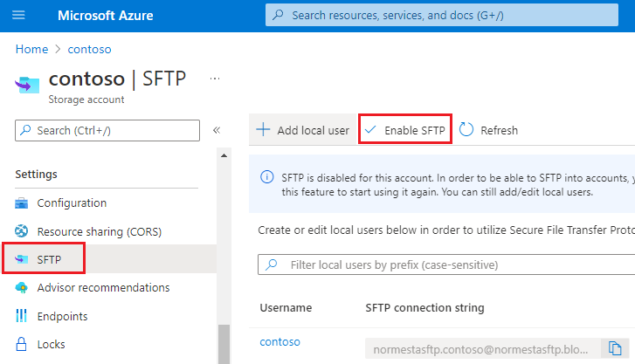
Task: Refresh the local users list
Action: pyautogui.click(x=489, y=130)
